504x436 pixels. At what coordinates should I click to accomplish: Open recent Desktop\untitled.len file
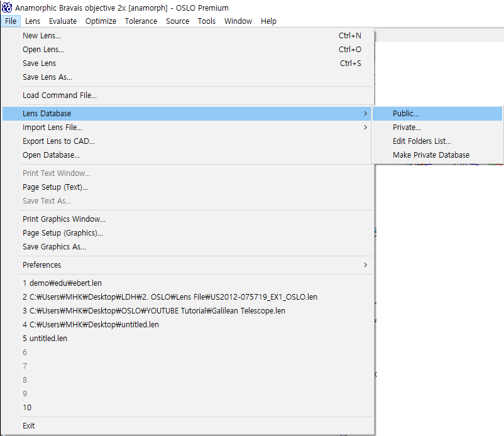click(188, 325)
